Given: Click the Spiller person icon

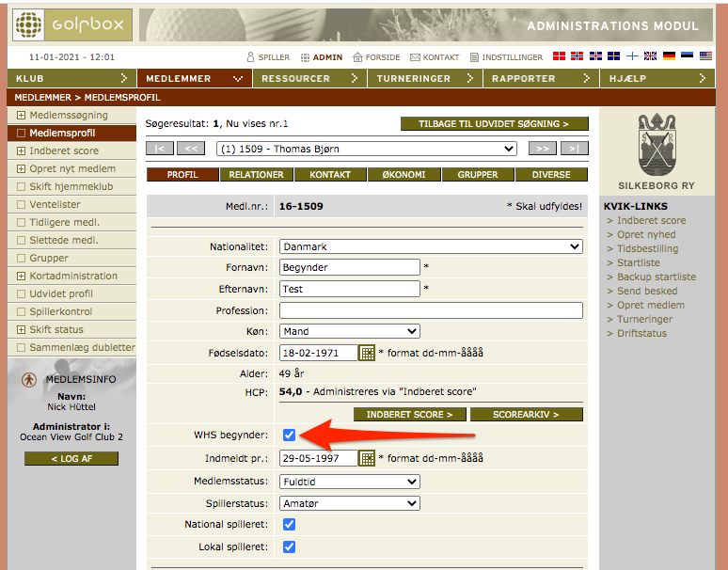Looking at the screenshot, I should [x=250, y=57].
